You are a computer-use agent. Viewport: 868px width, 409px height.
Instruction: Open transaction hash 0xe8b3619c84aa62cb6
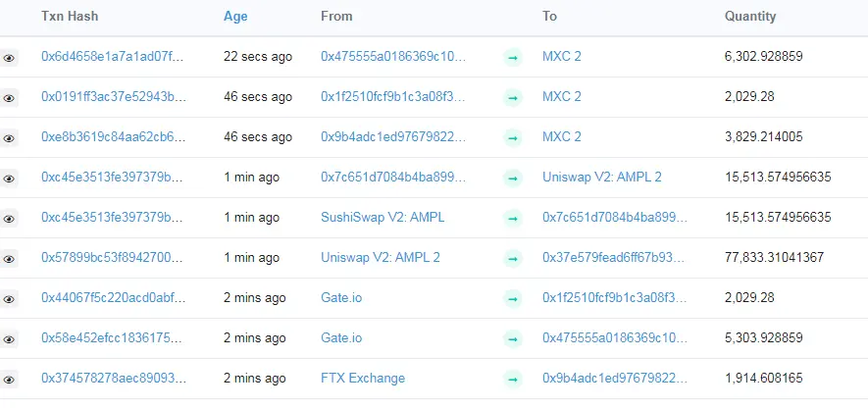click(113, 136)
